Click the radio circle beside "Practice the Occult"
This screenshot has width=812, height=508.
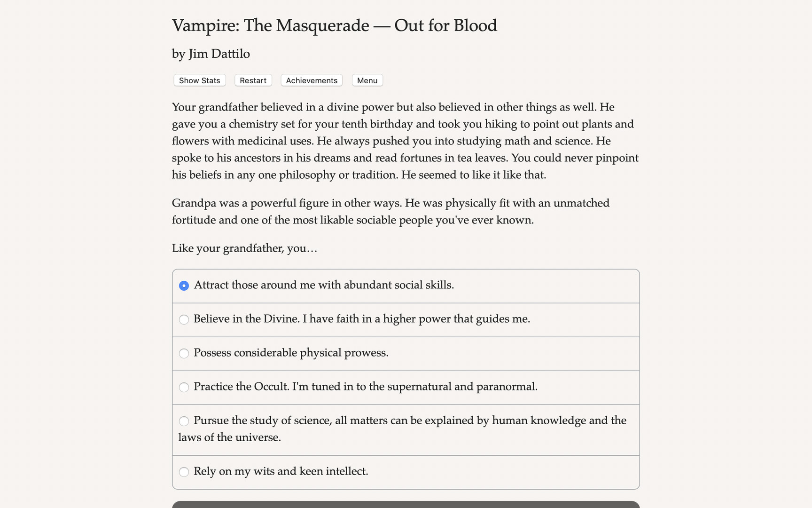184,387
